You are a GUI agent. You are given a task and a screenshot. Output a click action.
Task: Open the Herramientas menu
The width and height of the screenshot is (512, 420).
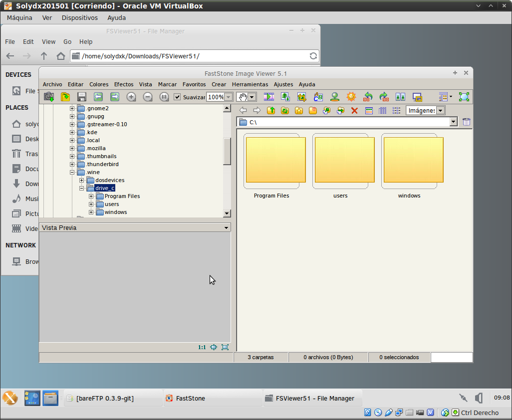pyautogui.click(x=250, y=84)
